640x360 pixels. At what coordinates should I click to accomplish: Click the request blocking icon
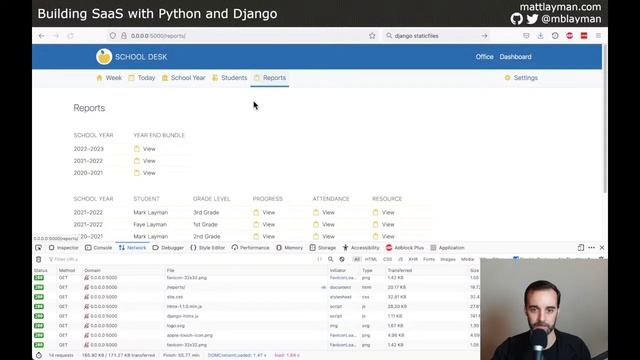[x=342, y=259]
